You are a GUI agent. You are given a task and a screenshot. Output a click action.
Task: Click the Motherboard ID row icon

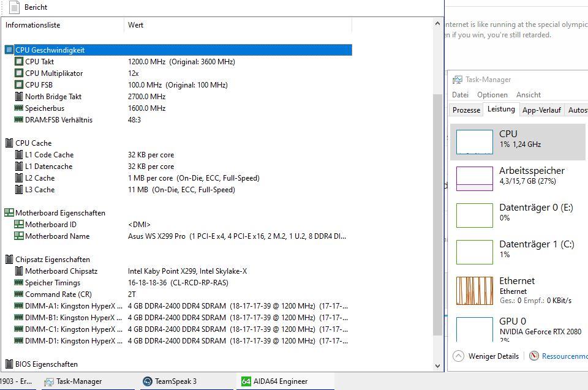(x=19, y=224)
